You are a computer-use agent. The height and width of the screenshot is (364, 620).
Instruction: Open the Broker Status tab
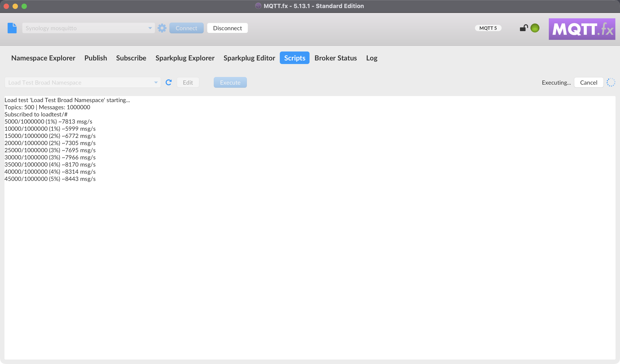336,58
